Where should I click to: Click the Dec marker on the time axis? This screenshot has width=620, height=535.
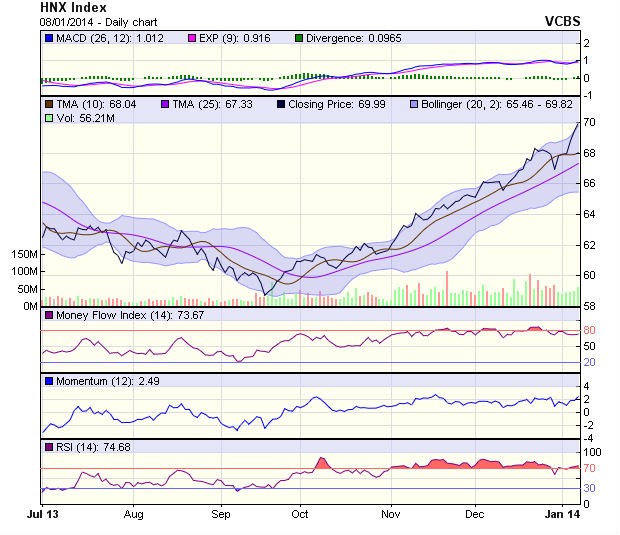[475, 514]
